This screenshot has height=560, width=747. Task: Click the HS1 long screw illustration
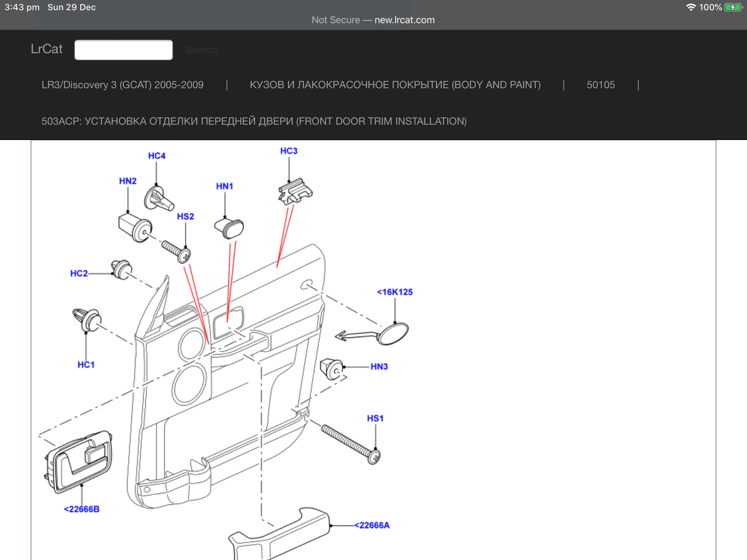point(351,445)
